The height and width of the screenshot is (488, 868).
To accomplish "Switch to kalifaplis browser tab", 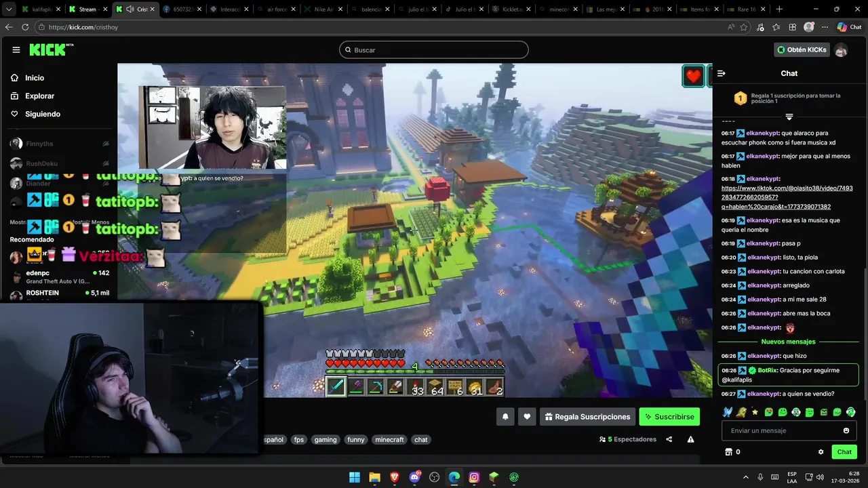I will coord(41,9).
